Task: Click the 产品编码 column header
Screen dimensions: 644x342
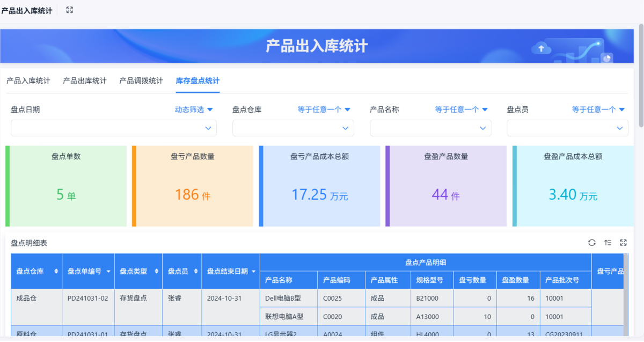Action: [341, 280]
